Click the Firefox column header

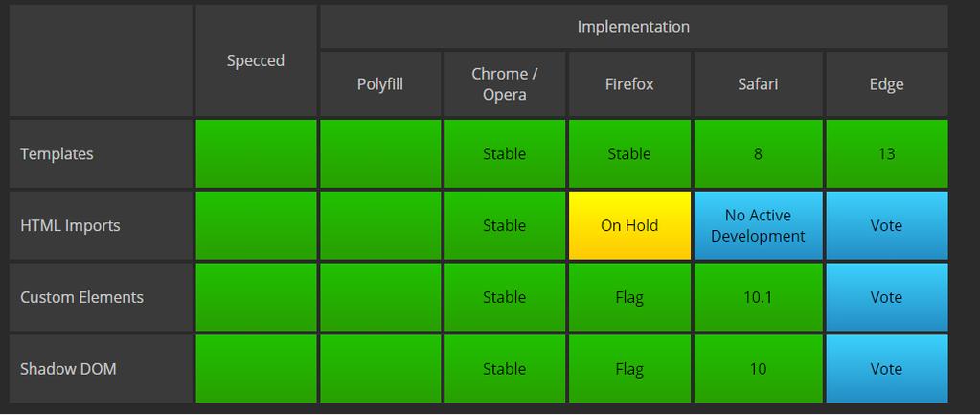(x=629, y=84)
